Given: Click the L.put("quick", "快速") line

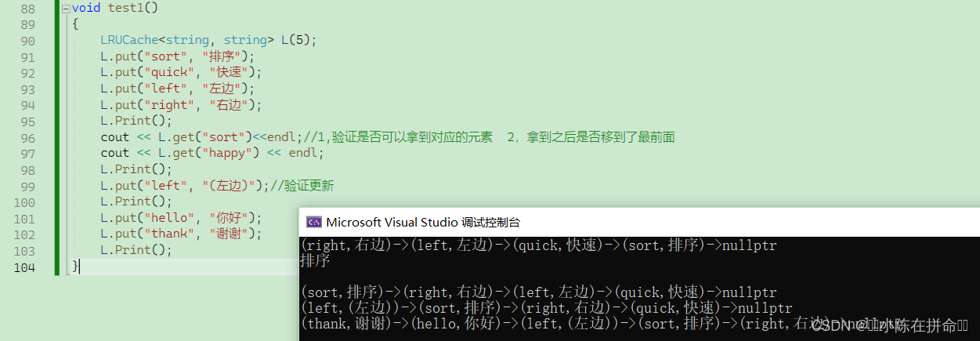Looking at the screenshot, I should [x=181, y=73].
